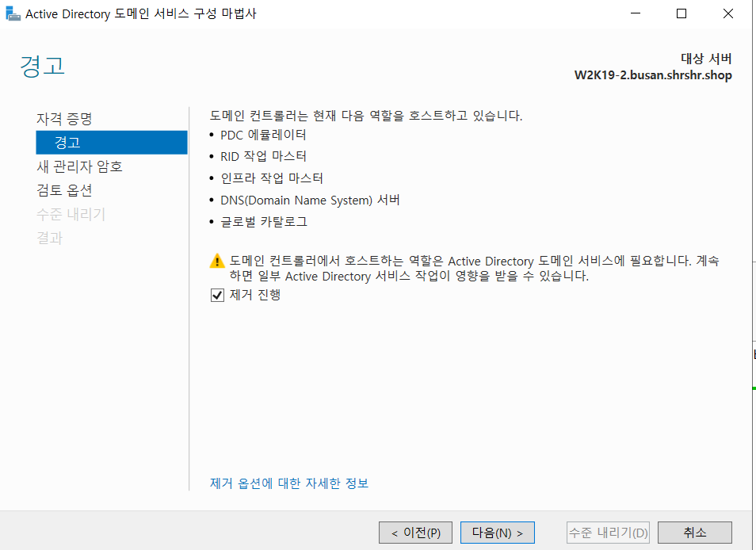This screenshot has height=550, width=756.
Task: Open 제거 옵션에 대한 자세한 정보 link
Action: point(289,483)
